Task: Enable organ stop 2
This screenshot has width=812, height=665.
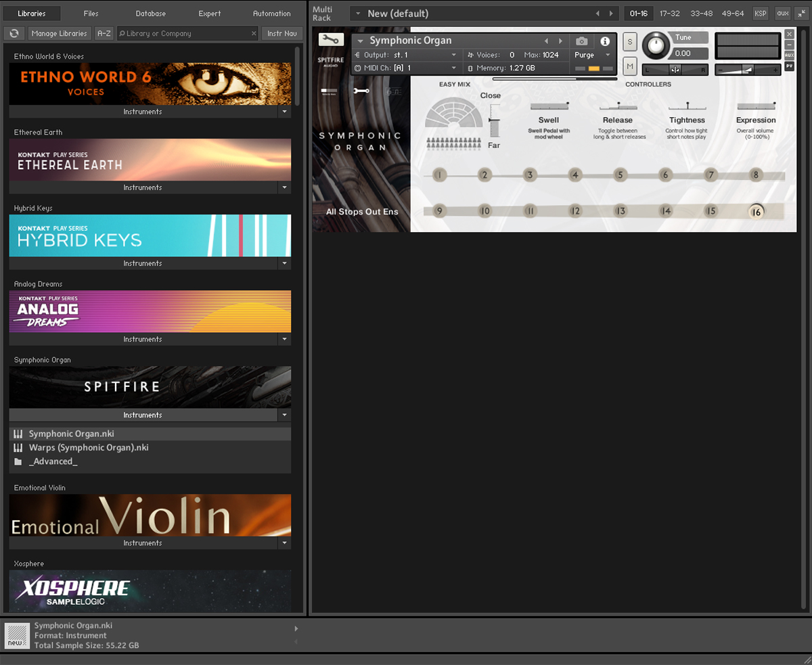Action: click(x=484, y=175)
